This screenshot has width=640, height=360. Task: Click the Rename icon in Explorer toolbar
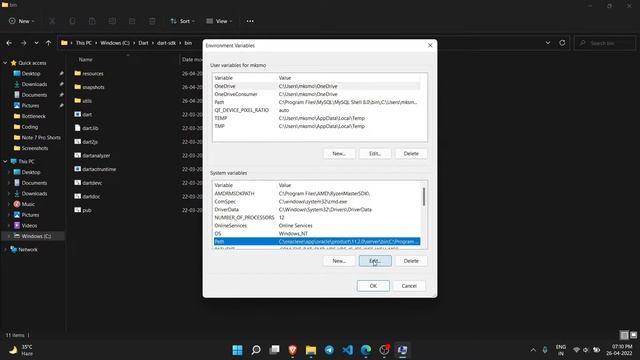(x=112, y=21)
